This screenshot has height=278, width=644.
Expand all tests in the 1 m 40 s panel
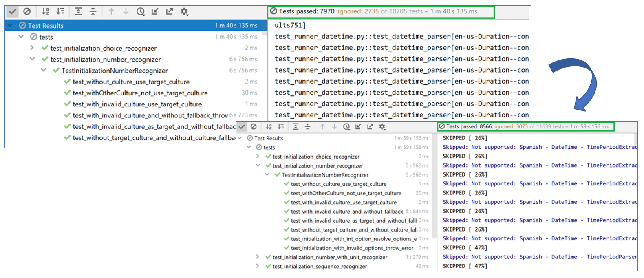tap(78, 11)
